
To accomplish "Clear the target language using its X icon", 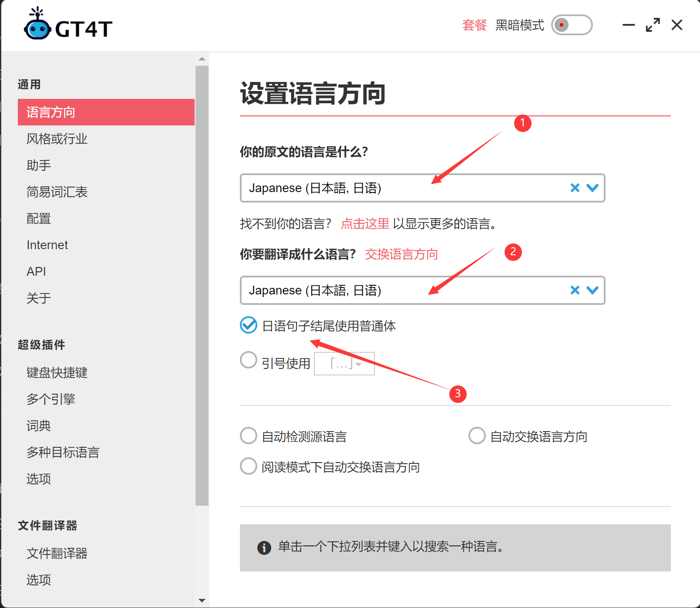I will pos(575,290).
